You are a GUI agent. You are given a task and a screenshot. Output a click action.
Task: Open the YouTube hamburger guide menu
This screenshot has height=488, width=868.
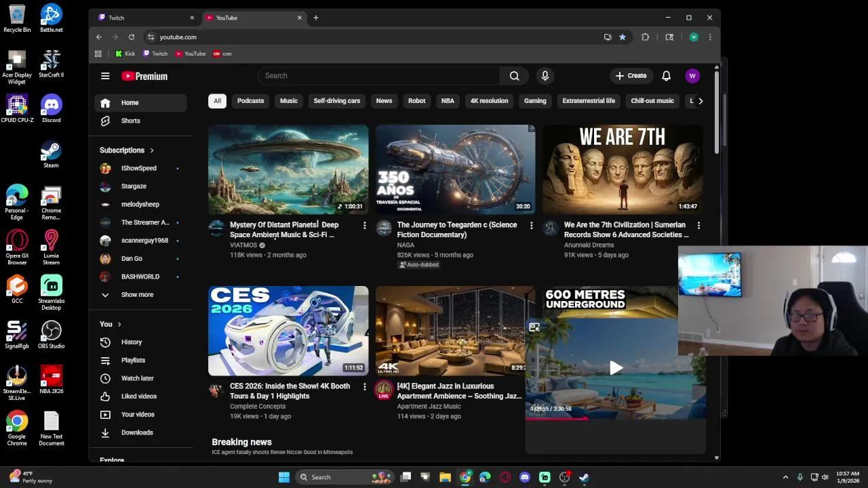point(105,76)
